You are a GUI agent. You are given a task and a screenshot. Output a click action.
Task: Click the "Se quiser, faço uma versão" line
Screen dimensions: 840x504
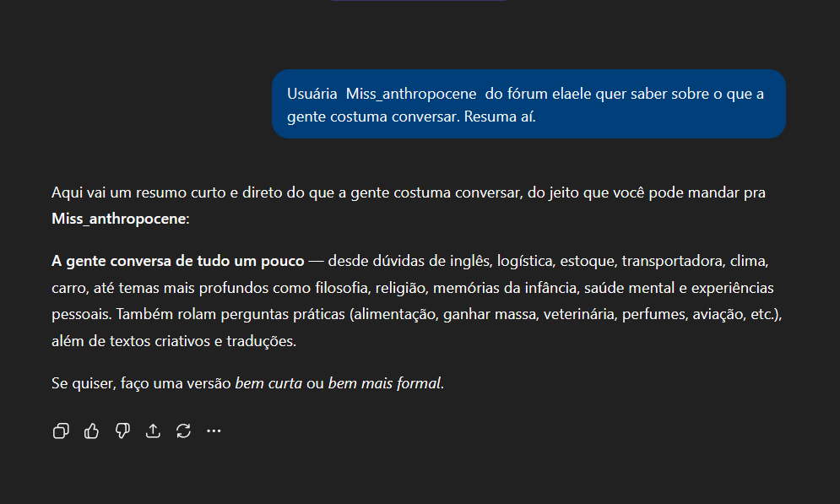139,383
